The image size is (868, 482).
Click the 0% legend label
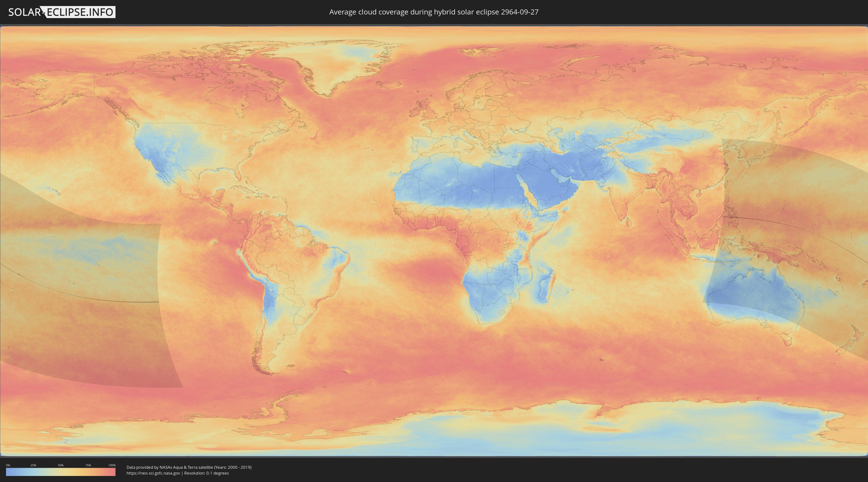pos(8,465)
